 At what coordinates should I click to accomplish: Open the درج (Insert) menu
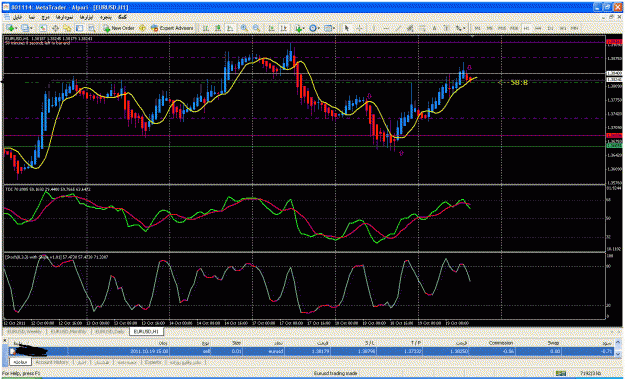coord(44,18)
